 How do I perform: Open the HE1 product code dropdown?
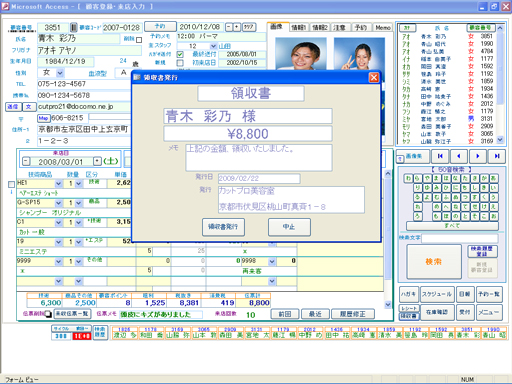(x=59, y=183)
